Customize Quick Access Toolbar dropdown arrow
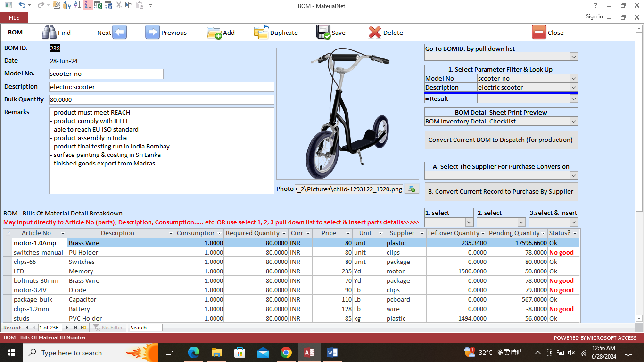The image size is (644, 362). (x=150, y=6)
